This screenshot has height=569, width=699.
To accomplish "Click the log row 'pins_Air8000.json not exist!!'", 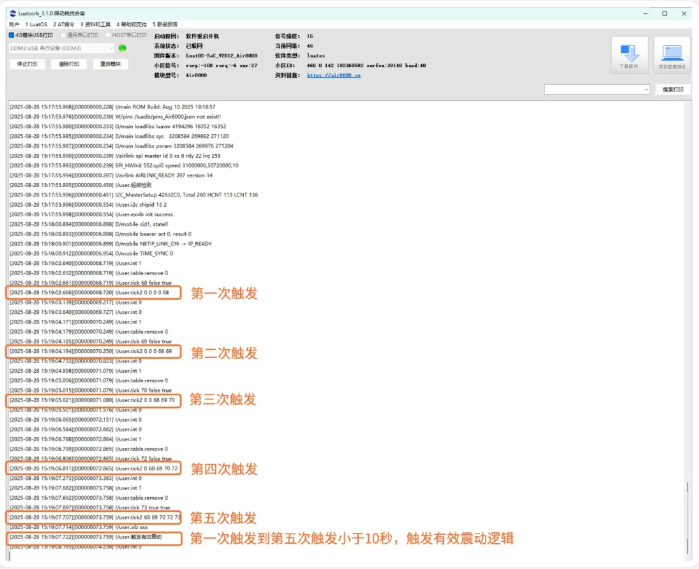I will point(115,117).
